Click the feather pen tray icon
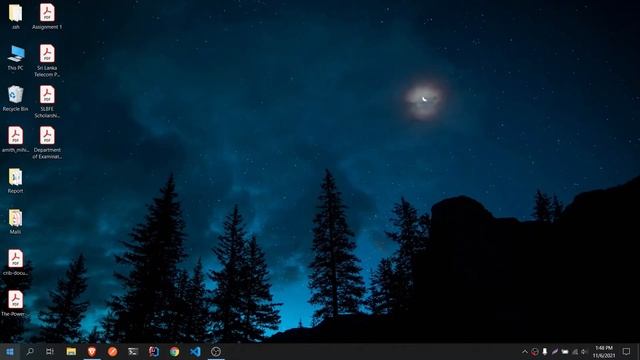The width and height of the screenshot is (640, 360). point(555,351)
